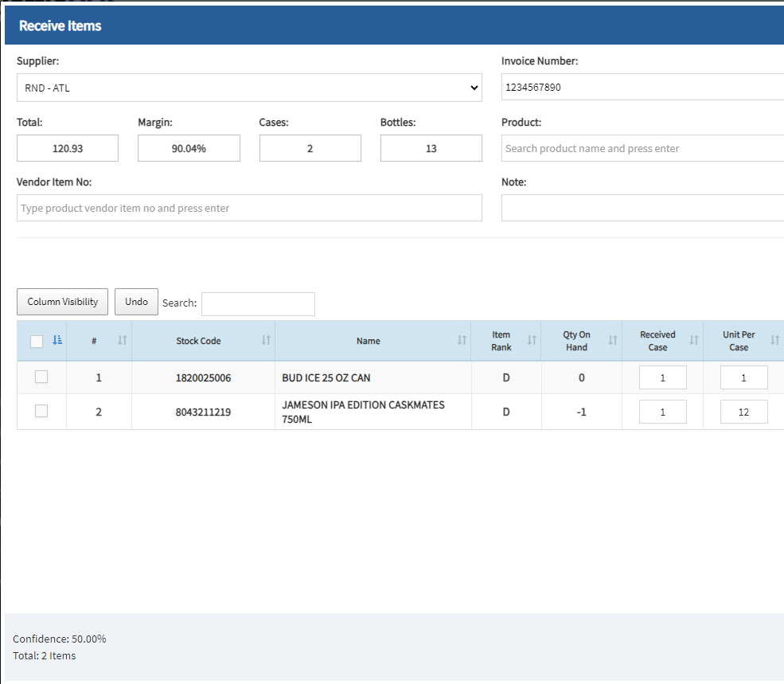Click the table Search input field

click(x=257, y=303)
